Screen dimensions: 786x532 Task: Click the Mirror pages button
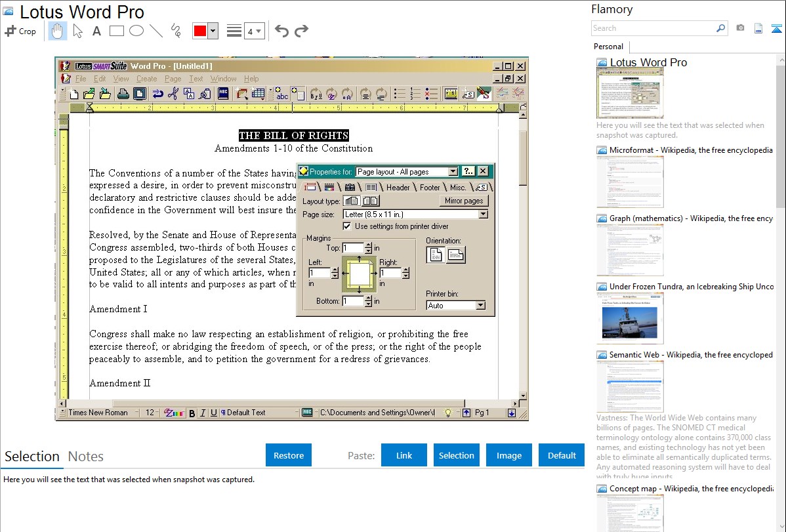464,201
